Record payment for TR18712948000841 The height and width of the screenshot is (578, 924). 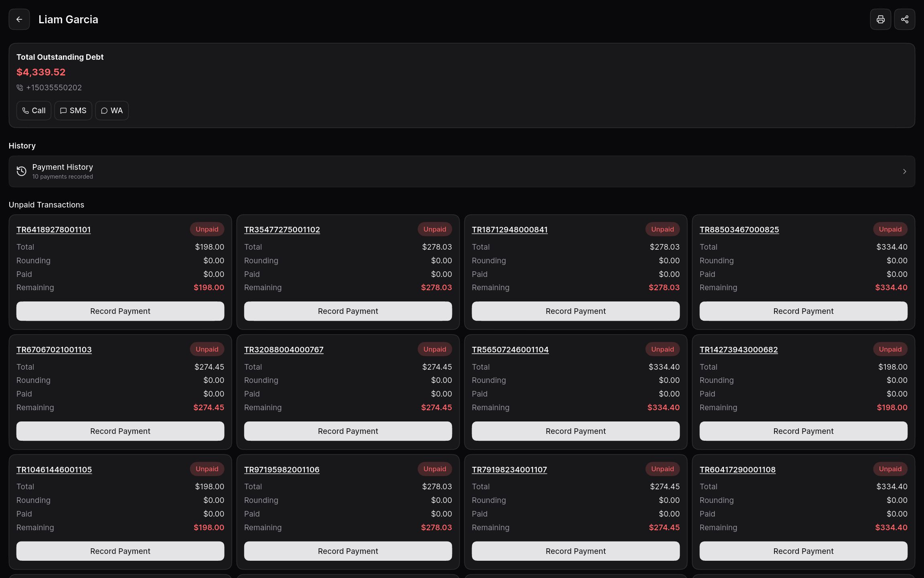pyautogui.click(x=576, y=311)
